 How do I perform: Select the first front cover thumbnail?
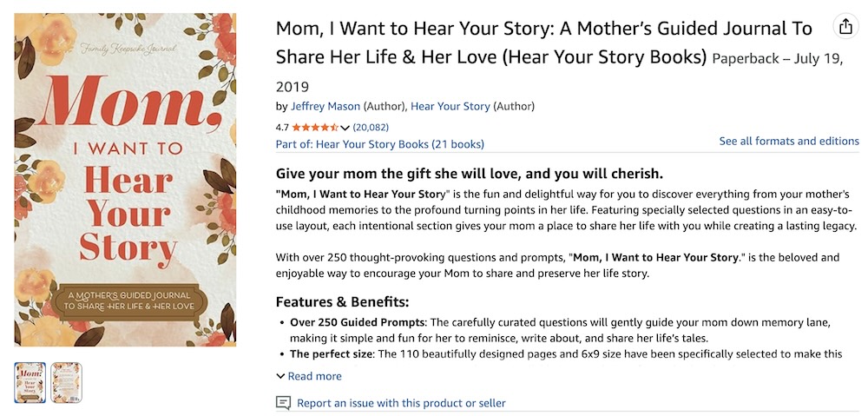(30, 382)
